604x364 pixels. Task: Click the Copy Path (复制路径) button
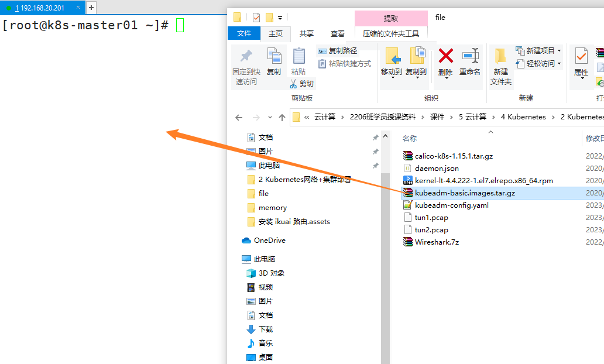(x=338, y=51)
